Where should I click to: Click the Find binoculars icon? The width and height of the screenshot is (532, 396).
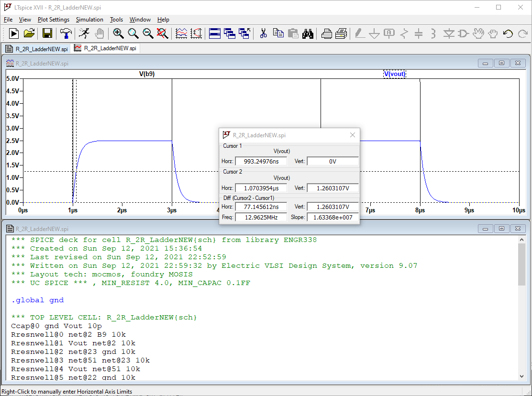click(x=308, y=33)
